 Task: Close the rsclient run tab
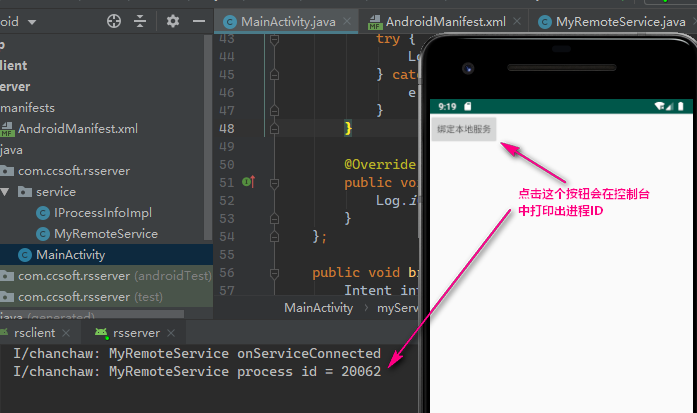[66, 333]
